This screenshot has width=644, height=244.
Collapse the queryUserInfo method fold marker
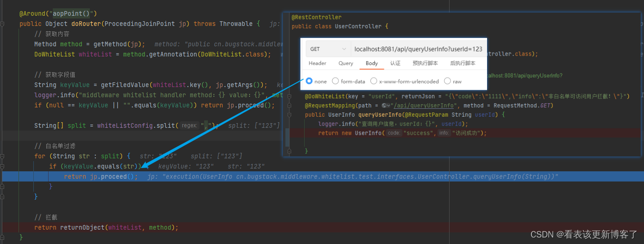pyautogui.click(x=290, y=114)
